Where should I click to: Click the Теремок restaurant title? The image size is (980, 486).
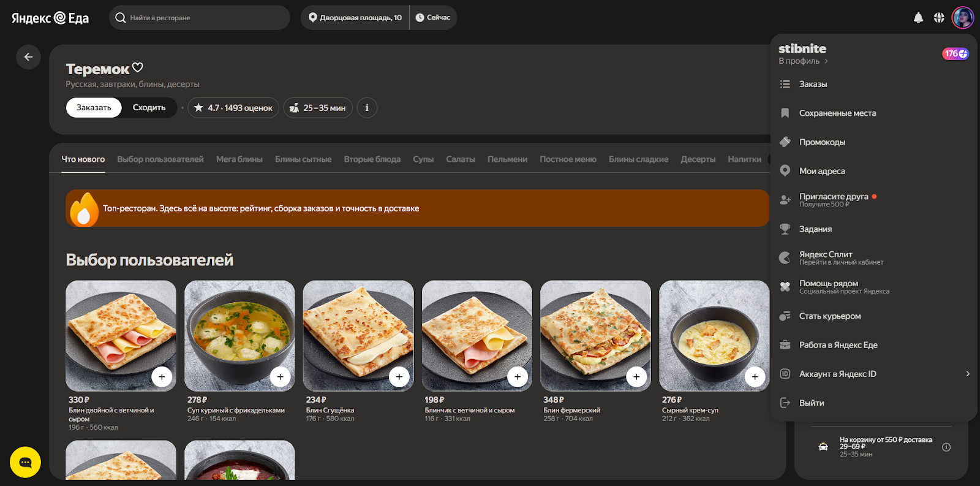coord(97,69)
